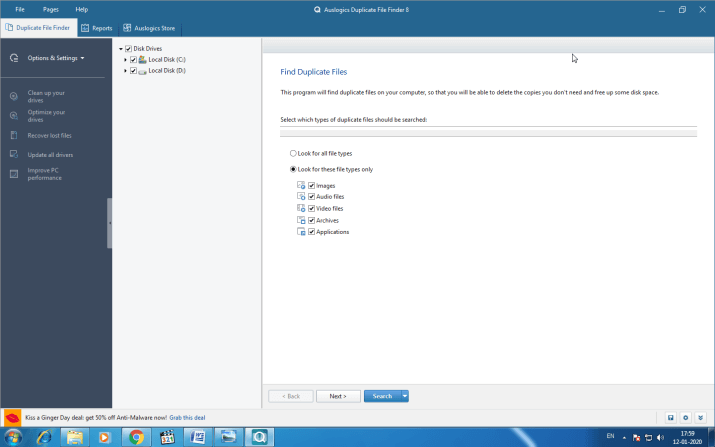Click the Archives file type icon

301,220
